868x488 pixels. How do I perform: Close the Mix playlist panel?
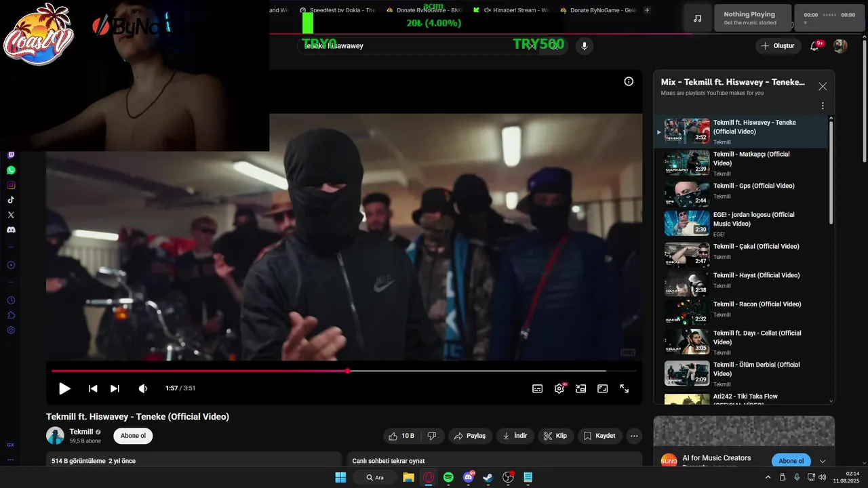click(823, 86)
